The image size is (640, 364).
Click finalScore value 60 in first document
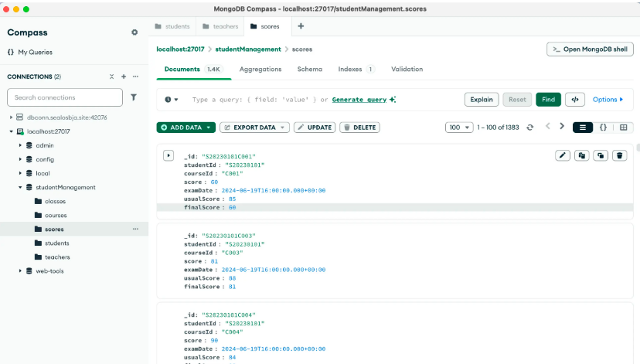click(232, 208)
